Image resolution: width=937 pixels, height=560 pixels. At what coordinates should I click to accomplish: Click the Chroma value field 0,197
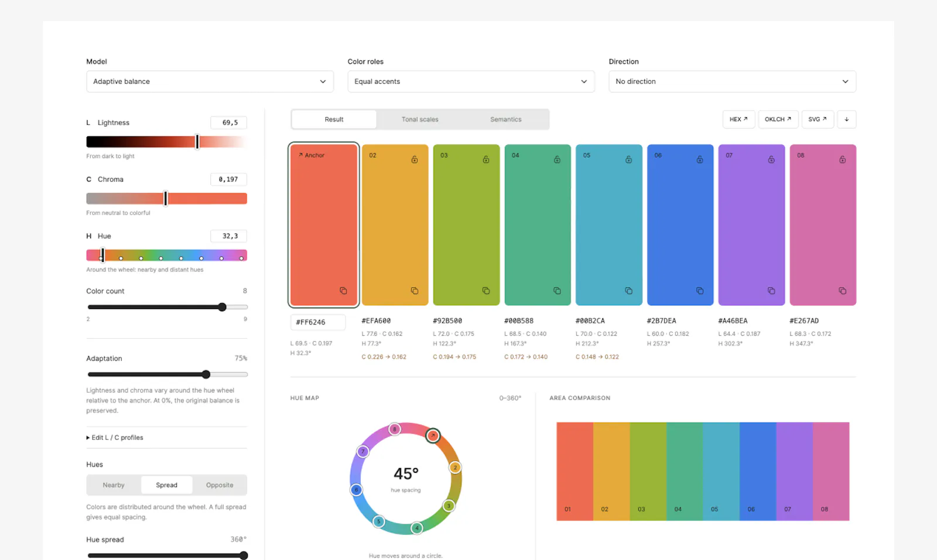(228, 180)
